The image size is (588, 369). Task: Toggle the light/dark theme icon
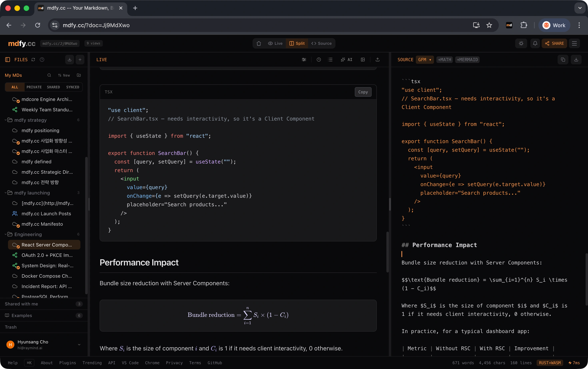point(521,43)
